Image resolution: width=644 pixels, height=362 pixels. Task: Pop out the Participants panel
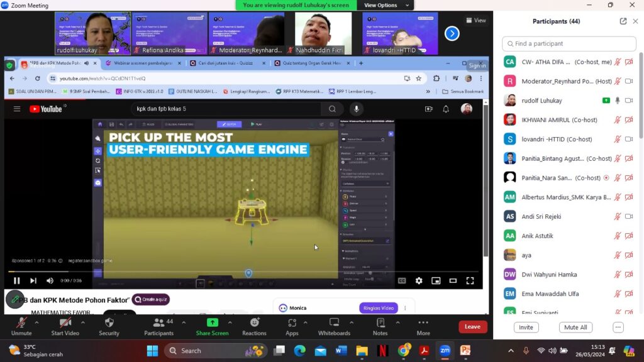pyautogui.click(x=623, y=21)
